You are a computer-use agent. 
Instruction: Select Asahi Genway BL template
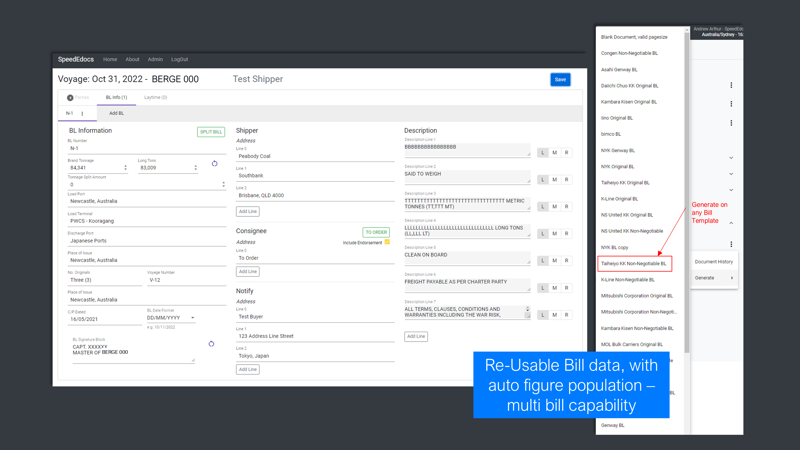coord(619,69)
